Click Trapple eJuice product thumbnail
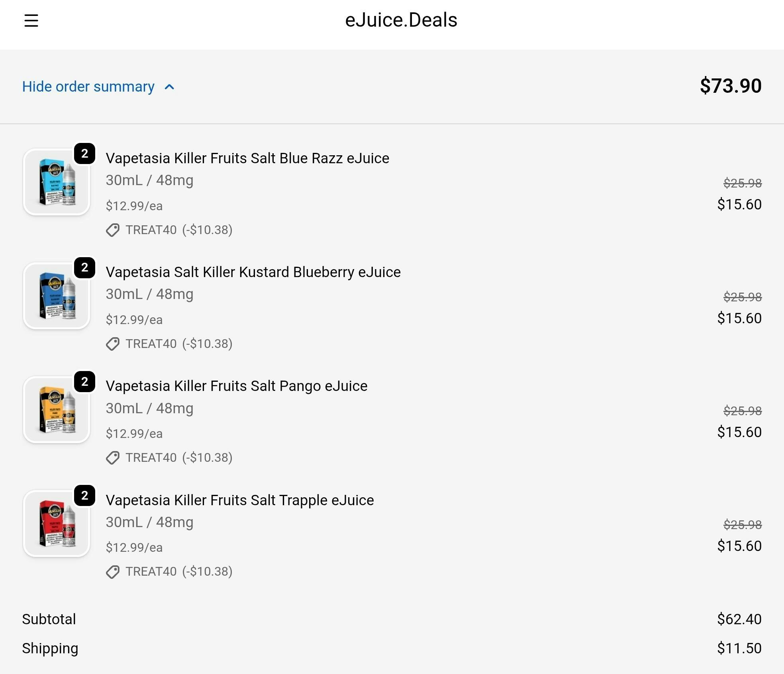 point(56,524)
